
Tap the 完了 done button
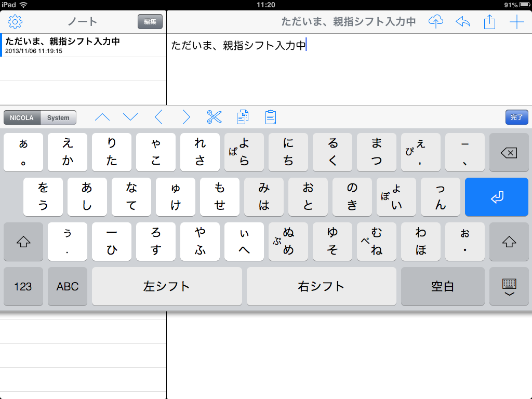tap(517, 117)
